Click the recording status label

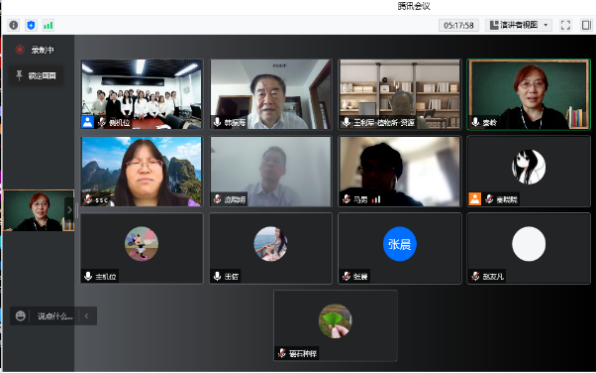click(x=43, y=50)
